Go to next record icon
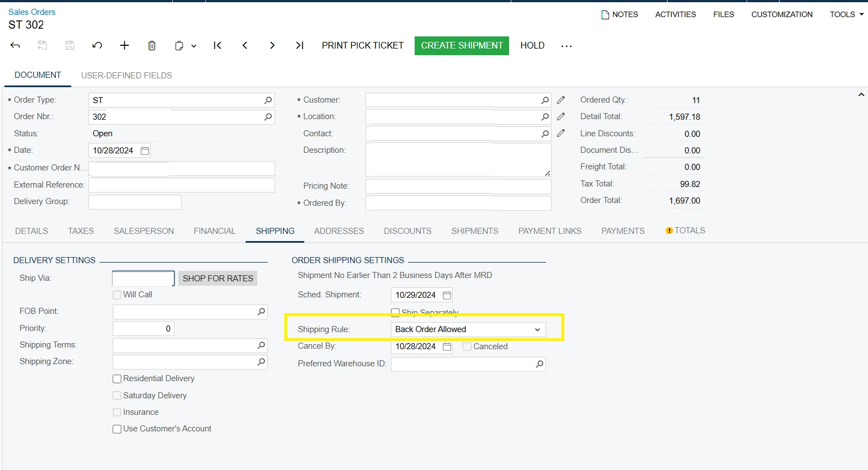Image resolution: width=868 pixels, height=470 pixels. [x=272, y=45]
